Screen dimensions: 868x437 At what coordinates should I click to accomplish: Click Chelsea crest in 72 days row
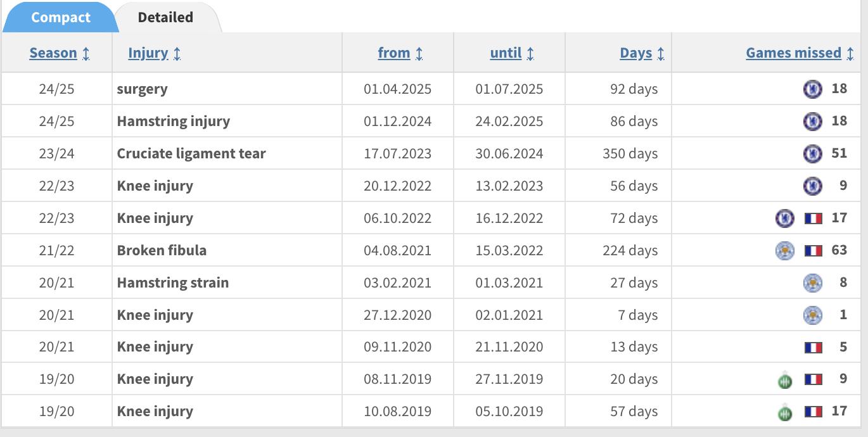pos(785,218)
